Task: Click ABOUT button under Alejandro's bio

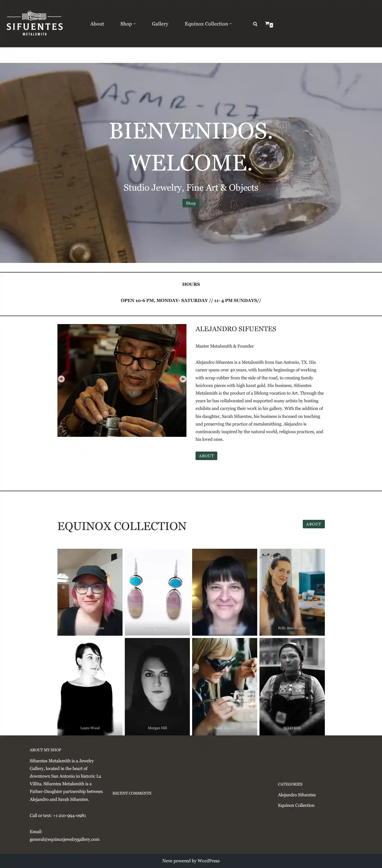Action: click(x=206, y=456)
